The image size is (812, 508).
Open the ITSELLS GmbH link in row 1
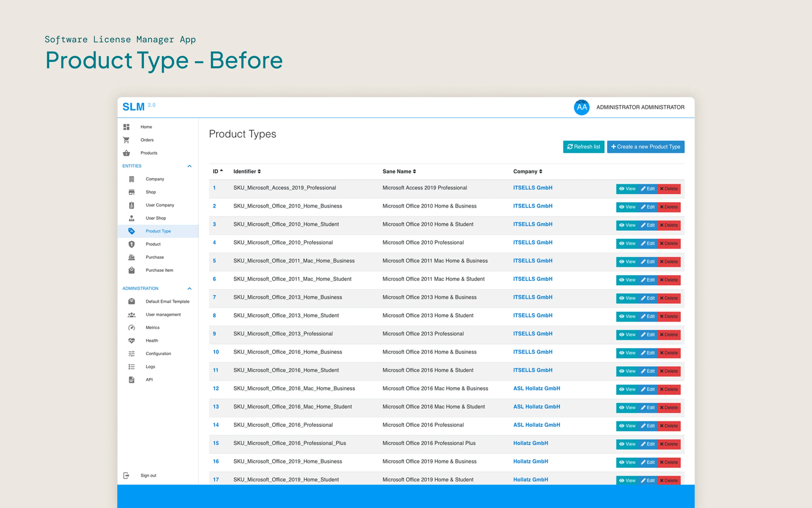pos(533,188)
